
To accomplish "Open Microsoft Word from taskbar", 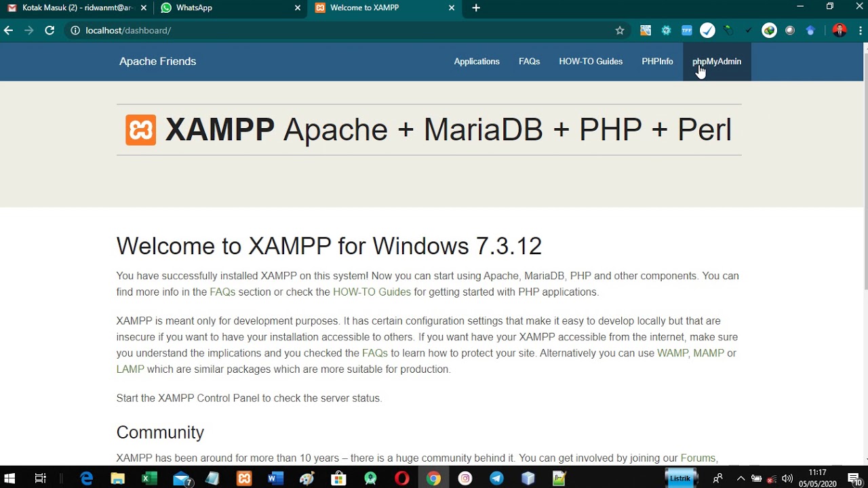I will click(x=275, y=479).
